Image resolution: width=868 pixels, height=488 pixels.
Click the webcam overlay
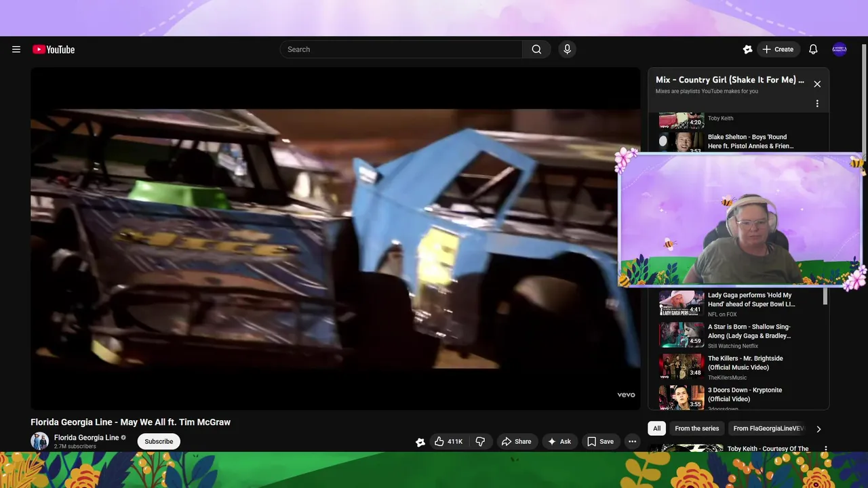tap(741, 220)
